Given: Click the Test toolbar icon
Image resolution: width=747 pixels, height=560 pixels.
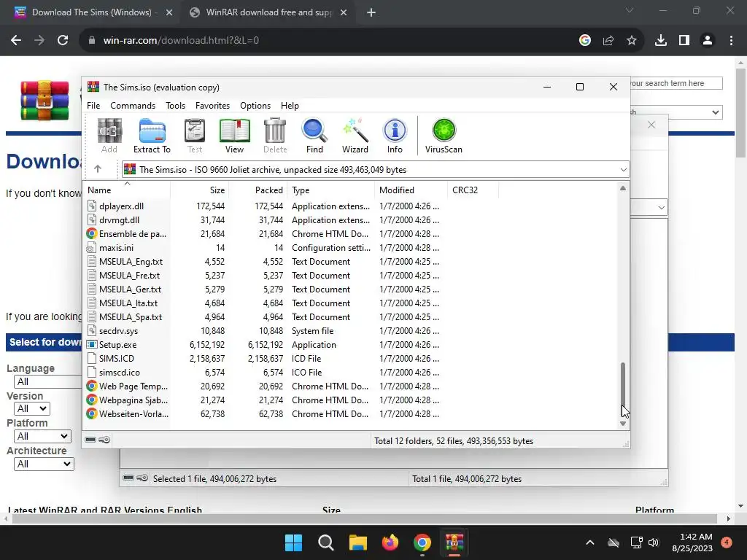Looking at the screenshot, I should point(194,136).
